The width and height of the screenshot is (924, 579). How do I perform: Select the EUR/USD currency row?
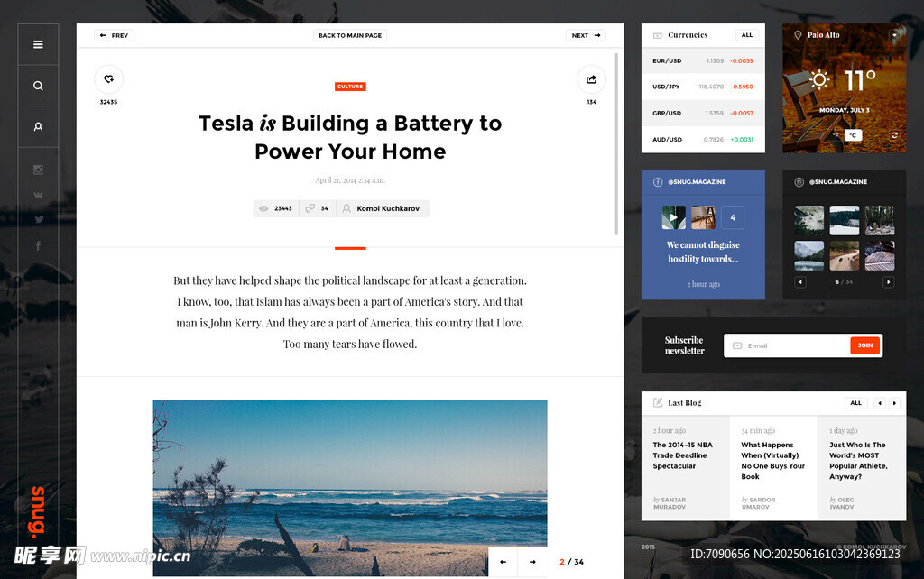[x=703, y=60]
